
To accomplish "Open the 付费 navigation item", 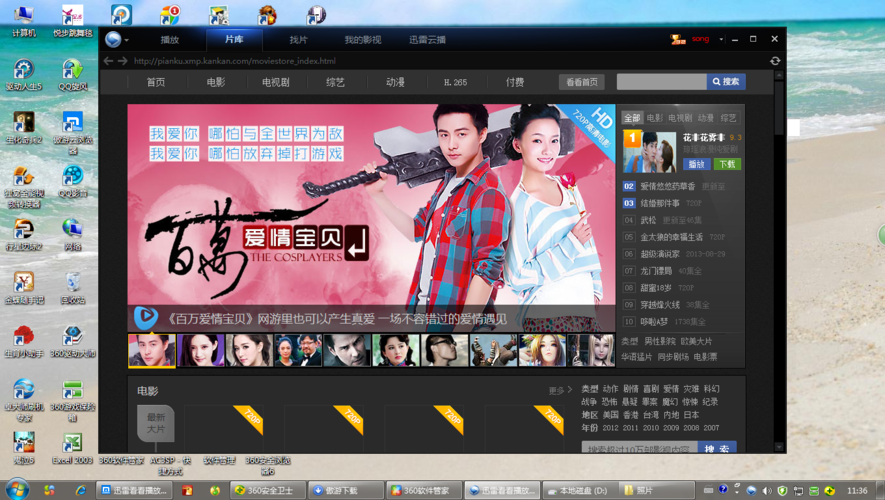I will point(515,82).
